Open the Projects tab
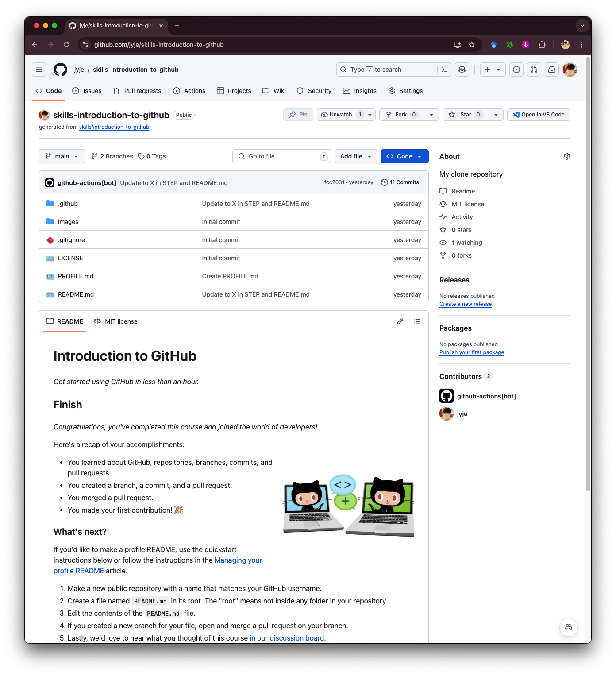Image resolution: width=616 pixels, height=676 pixels. click(x=234, y=91)
